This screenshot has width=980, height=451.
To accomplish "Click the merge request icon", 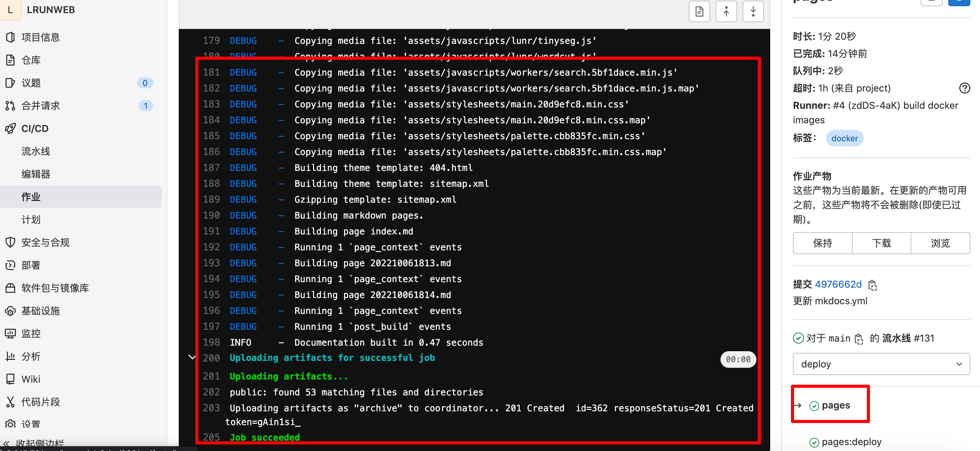I will click(10, 106).
